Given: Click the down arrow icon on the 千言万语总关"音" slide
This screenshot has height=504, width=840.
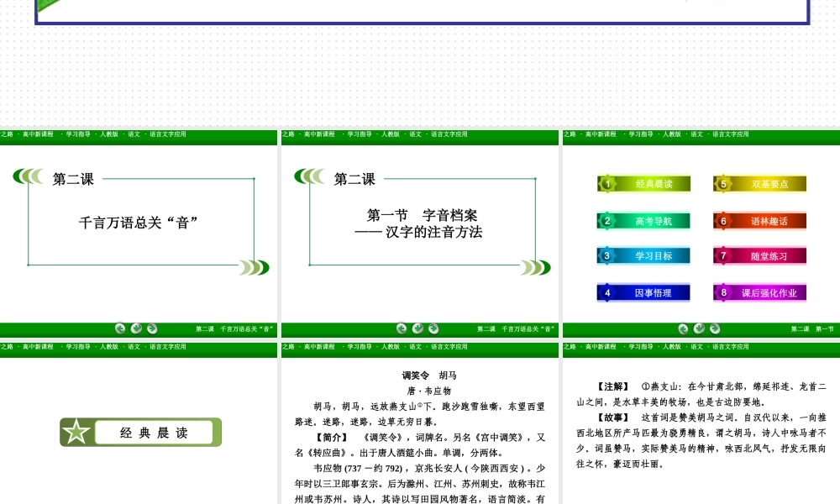Looking at the screenshot, I should click(x=136, y=328).
